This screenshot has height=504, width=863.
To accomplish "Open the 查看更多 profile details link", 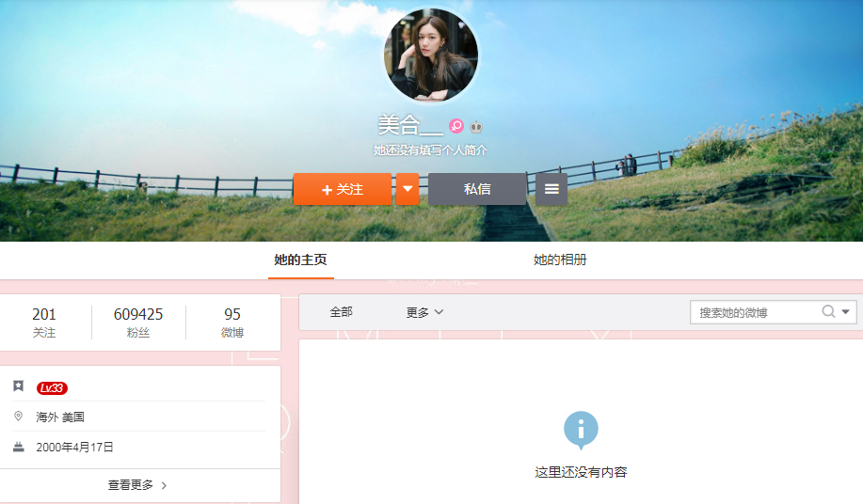I will click(137, 485).
